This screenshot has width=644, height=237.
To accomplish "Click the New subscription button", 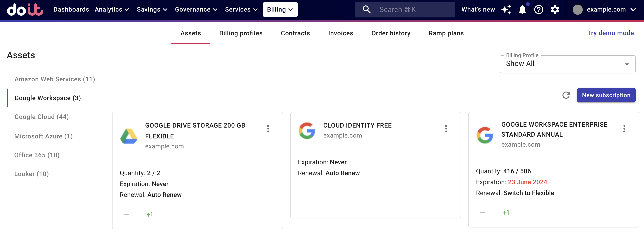I will [606, 95].
